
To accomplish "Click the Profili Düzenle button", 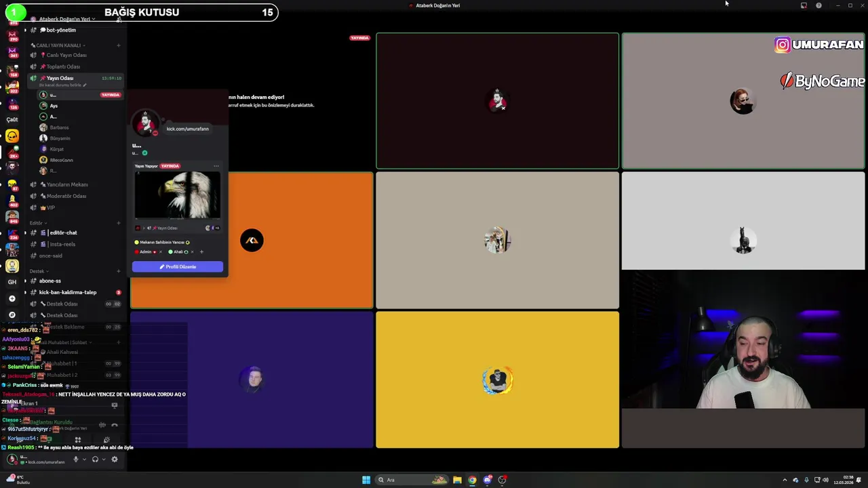I will [178, 266].
